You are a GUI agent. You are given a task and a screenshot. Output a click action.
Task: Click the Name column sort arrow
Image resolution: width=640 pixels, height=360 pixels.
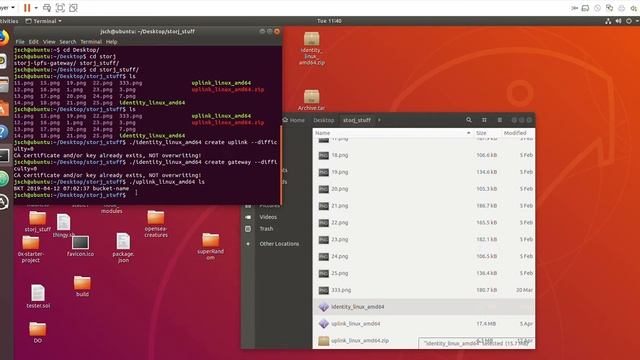pos(468,133)
